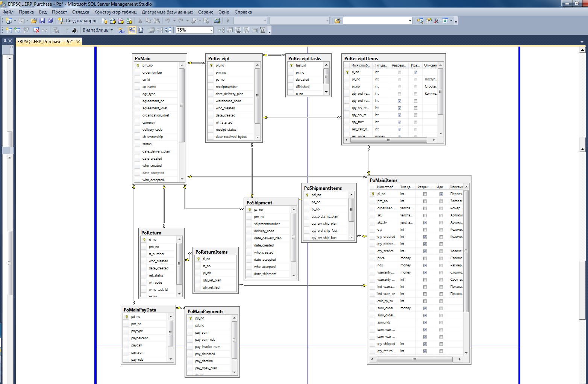Toggle allow-nulls checkbox for ri_no in PoReceiptItems
Screen dimensions: 588x384
[x=399, y=73]
